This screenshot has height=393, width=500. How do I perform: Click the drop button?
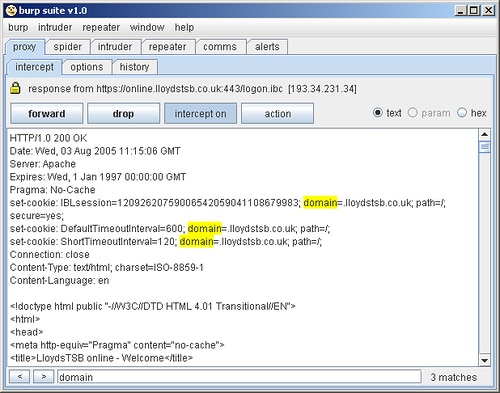(123, 114)
